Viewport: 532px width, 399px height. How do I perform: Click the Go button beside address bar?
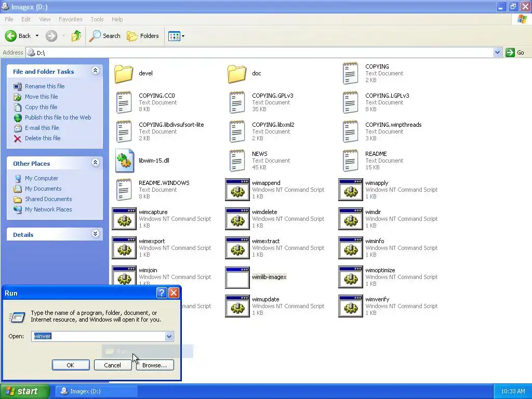click(515, 52)
